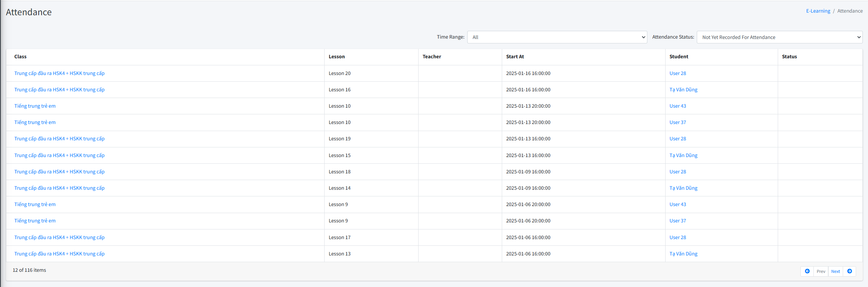868x287 pixels.
Task: Click the right arrow pagination icon
Action: (849, 271)
